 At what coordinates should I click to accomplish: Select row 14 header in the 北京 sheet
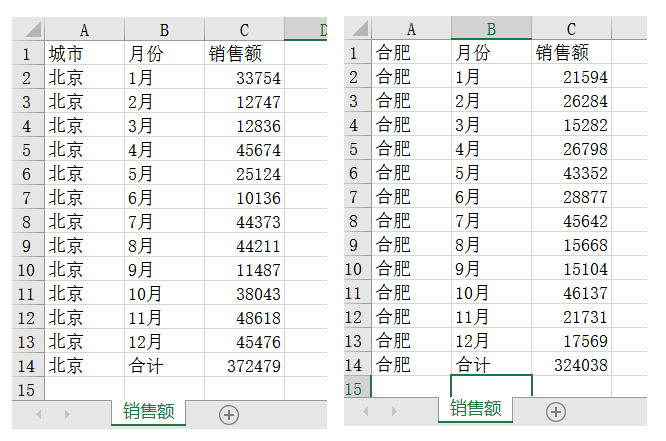pyautogui.click(x=28, y=365)
